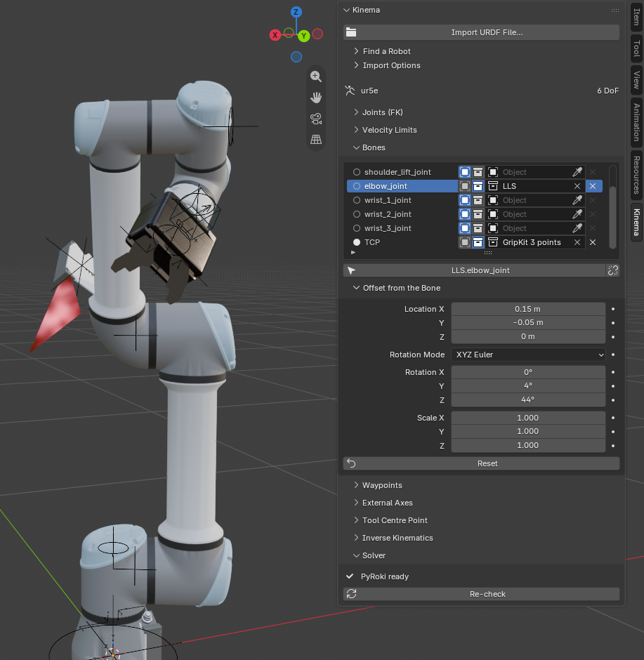Click the folder icon on Import URDF File
Image resolution: width=644 pixels, height=660 pixels.
coord(351,32)
